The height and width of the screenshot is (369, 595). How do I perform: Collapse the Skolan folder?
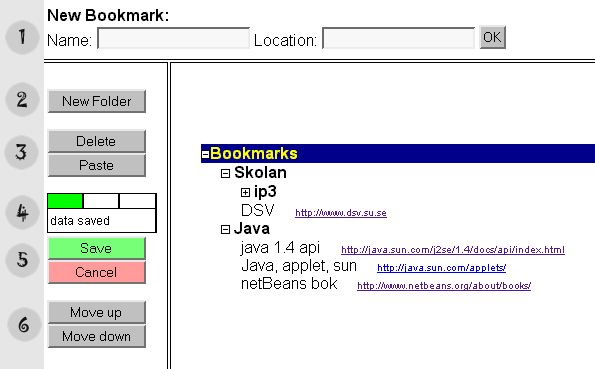pyautogui.click(x=225, y=173)
